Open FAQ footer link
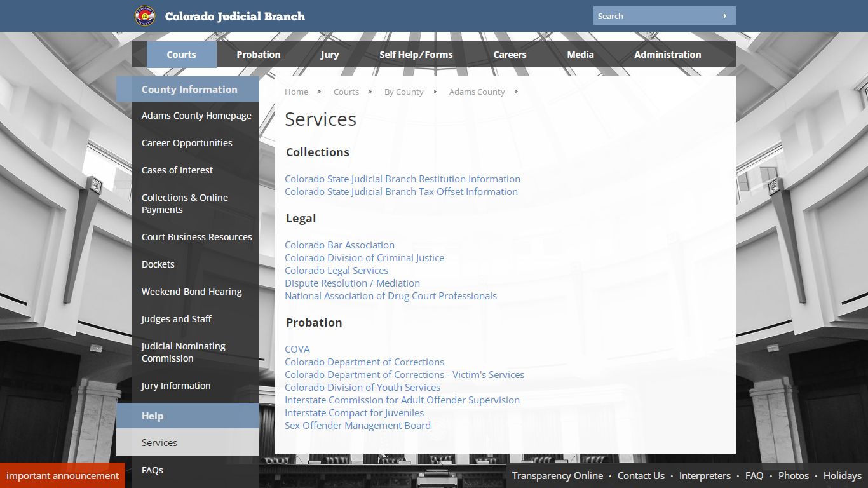Screen dimensions: 868x488 [x=754, y=475]
